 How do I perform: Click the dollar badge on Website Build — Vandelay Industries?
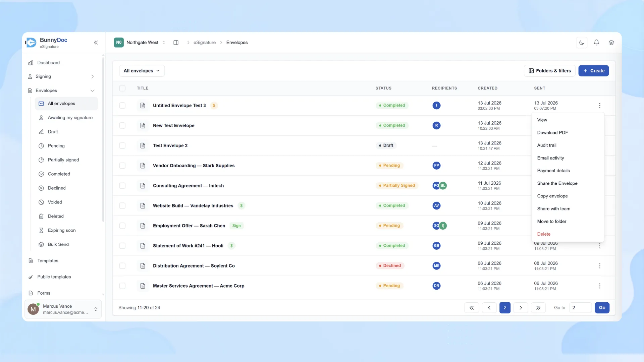tap(241, 206)
